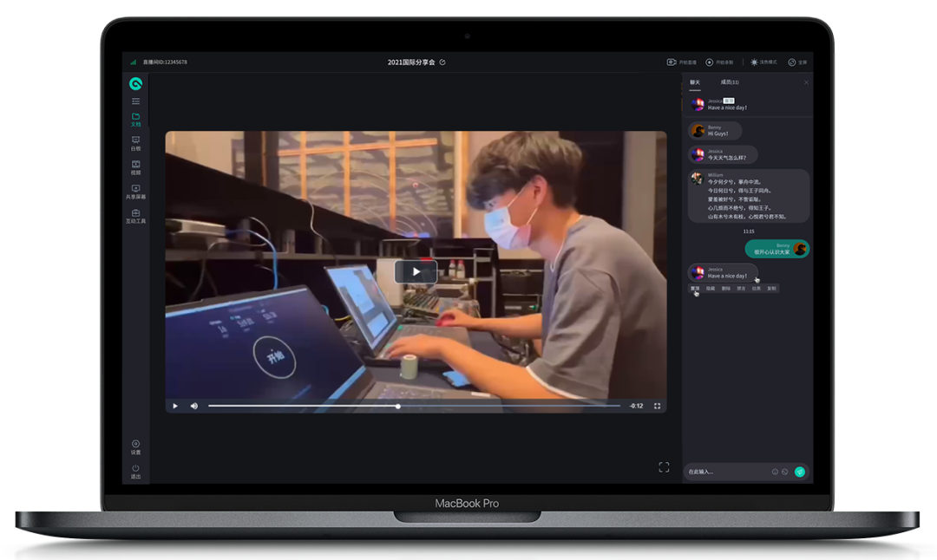Click the green Benny 很开心认识大家 message
The height and width of the screenshot is (560, 937).
tap(776, 249)
